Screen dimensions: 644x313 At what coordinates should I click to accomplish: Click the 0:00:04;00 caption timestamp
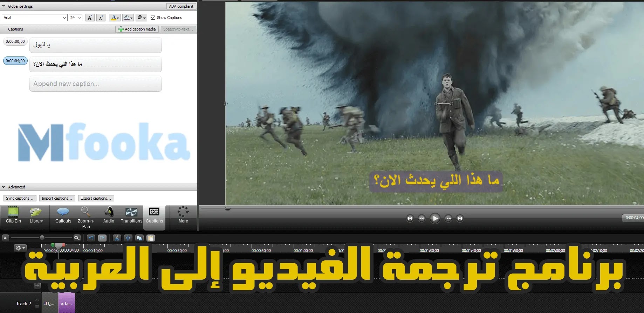(x=15, y=61)
